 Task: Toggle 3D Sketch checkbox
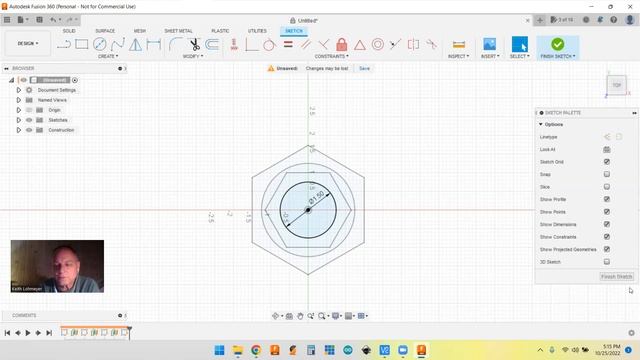607,262
